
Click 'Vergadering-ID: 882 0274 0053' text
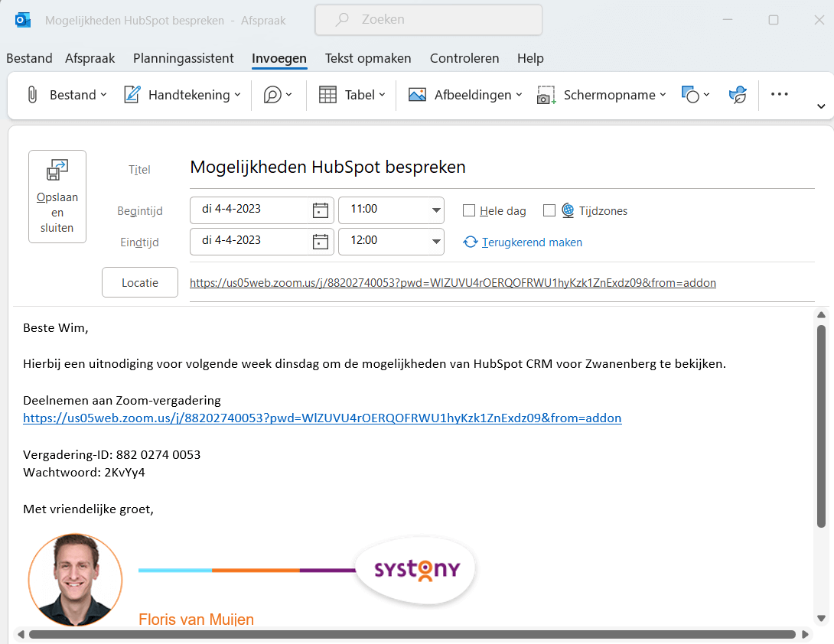pos(112,454)
